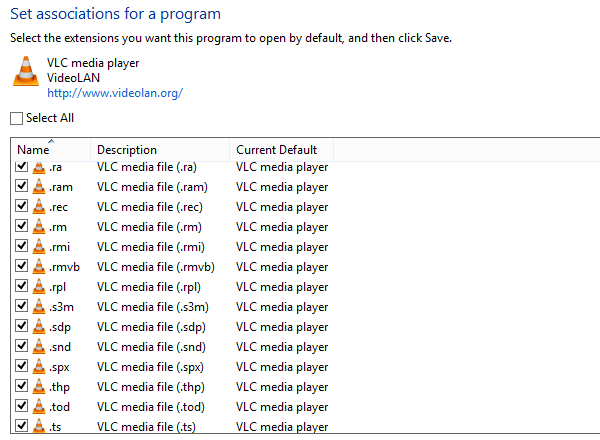
Task: Open the http://www.videolan.org/ link
Action: 115,93
